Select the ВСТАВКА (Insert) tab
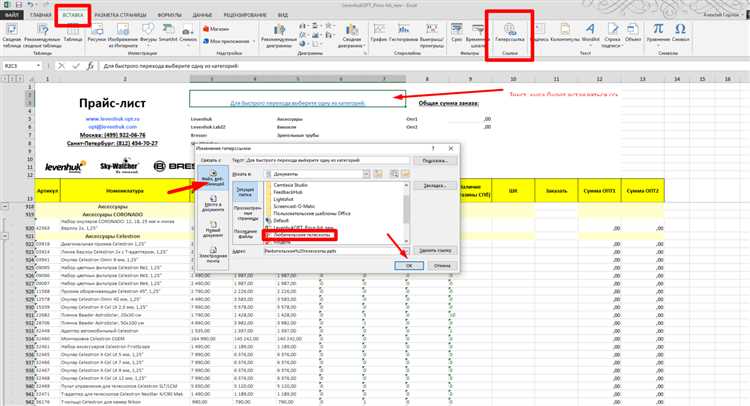This screenshot has height=406, width=750. click(x=73, y=15)
